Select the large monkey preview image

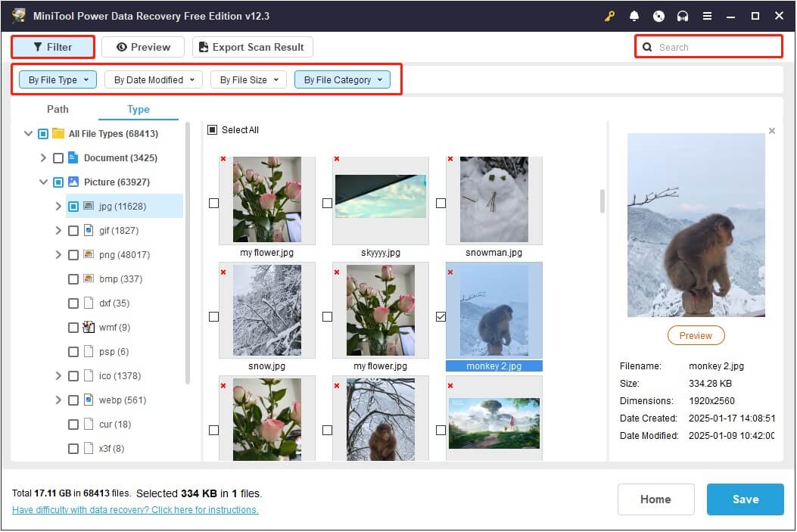click(696, 225)
